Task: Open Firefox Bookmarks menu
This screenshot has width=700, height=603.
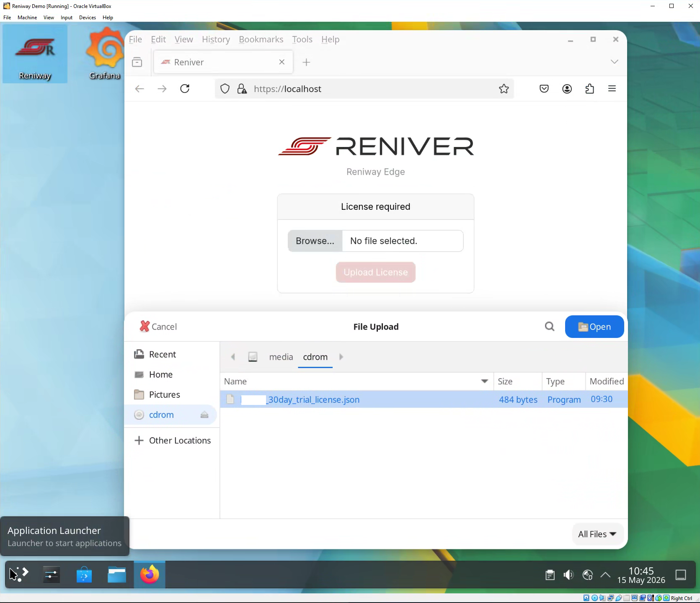Action: 261,39
